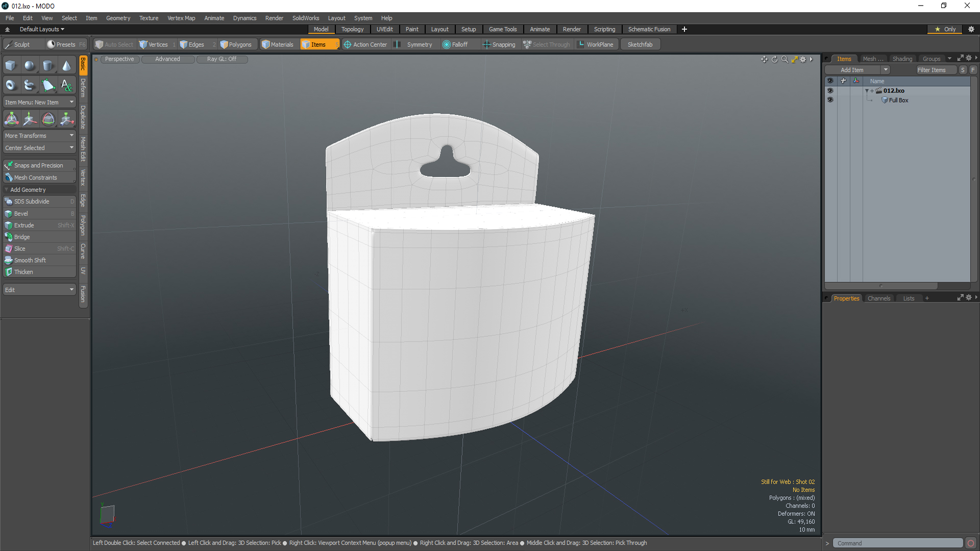980x551 pixels.
Task: Click the Add Item button
Action: [x=852, y=70]
